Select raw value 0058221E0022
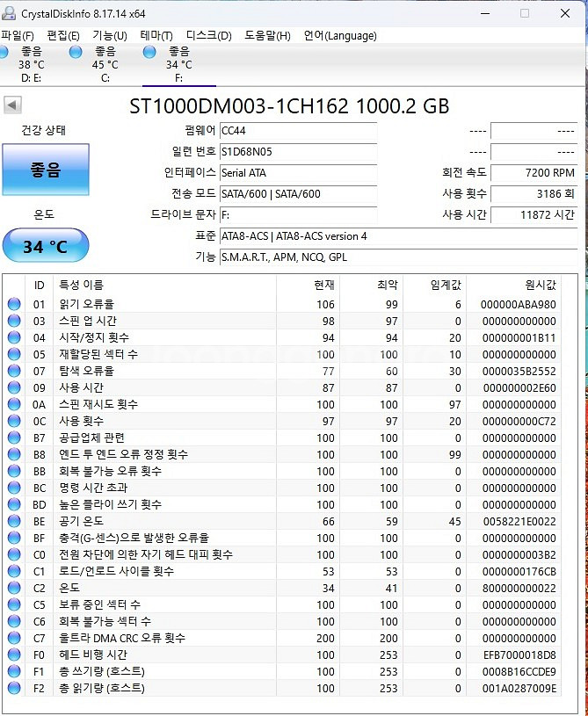The width and height of the screenshot is (588, 716). tap(519, 522)
